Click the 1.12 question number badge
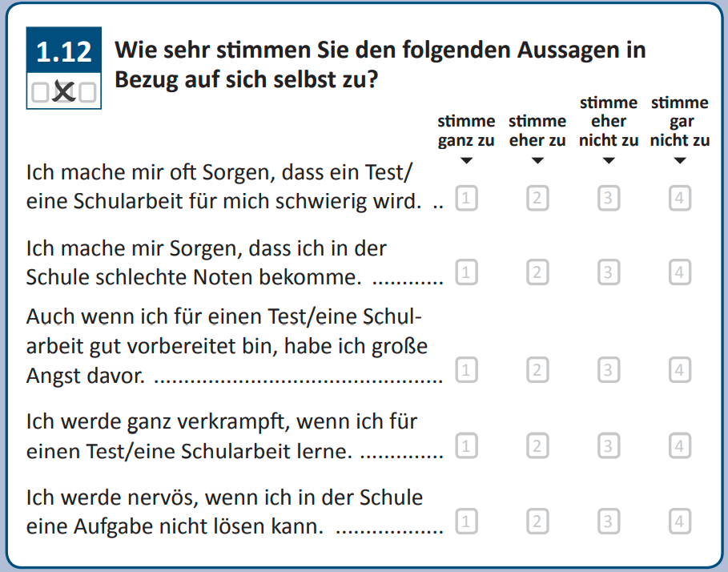 (64, 52)
